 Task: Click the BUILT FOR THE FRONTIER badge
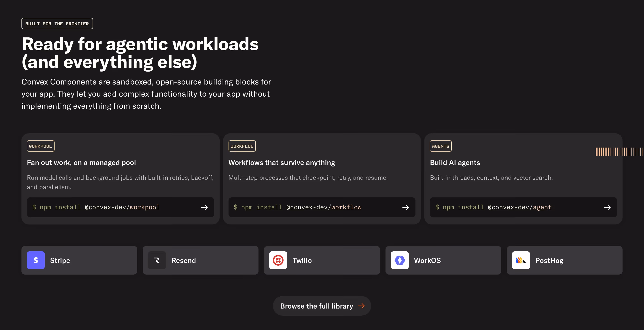[x=57, y=23]
